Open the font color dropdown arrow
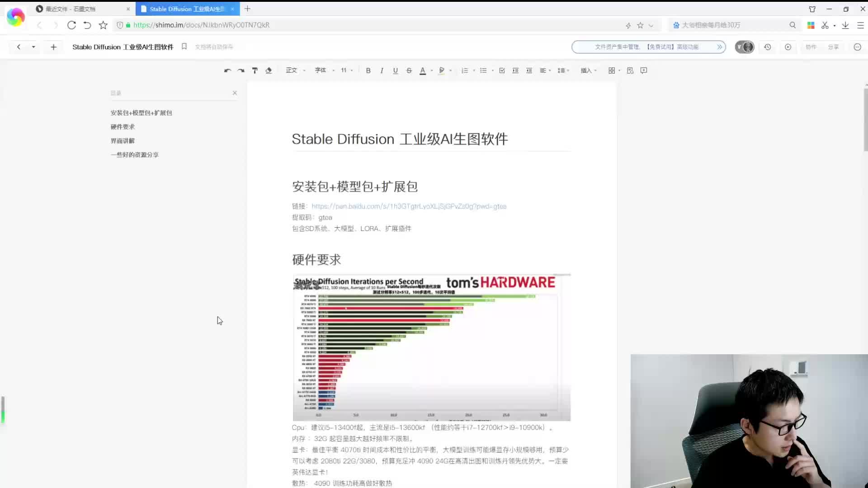 (x=432, y=70)
